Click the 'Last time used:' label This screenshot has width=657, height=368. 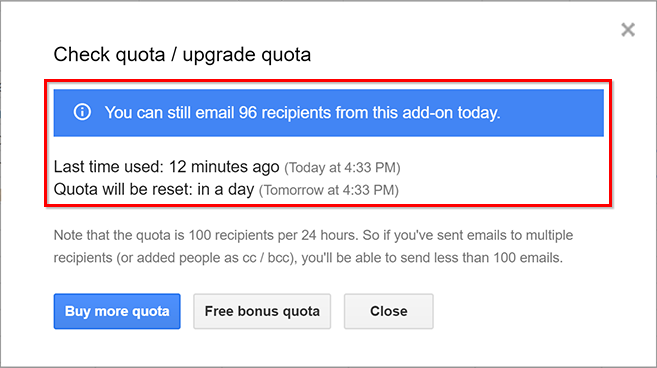tap(109, 167)
